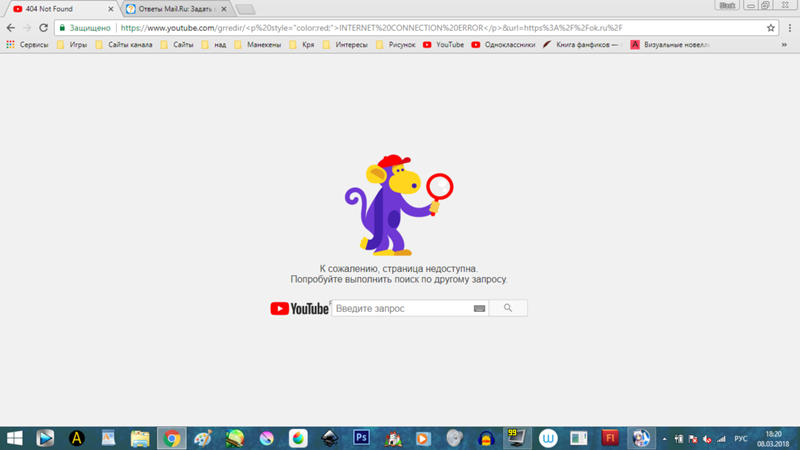Open the Chrome three-dot menu

click(x=789, y=28)
